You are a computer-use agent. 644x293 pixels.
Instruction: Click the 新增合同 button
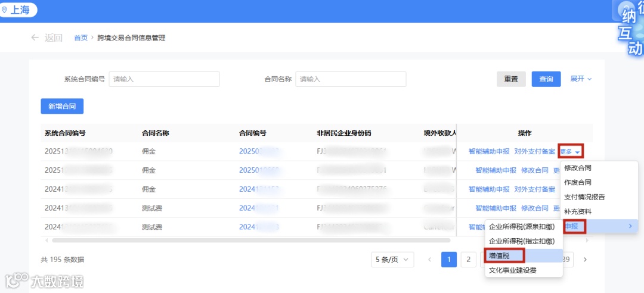[62, 106]
